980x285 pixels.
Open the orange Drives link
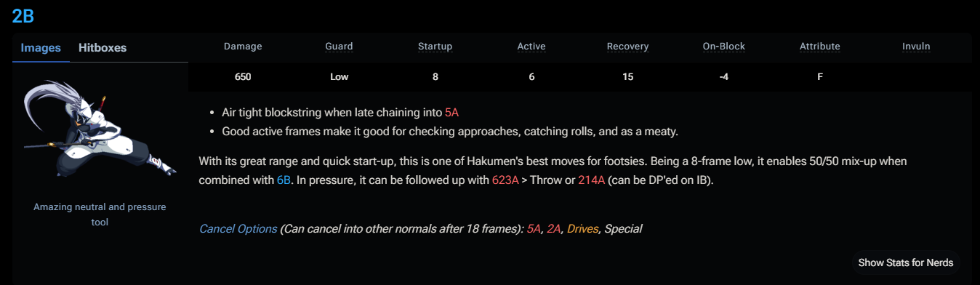(x=583, y=229)
